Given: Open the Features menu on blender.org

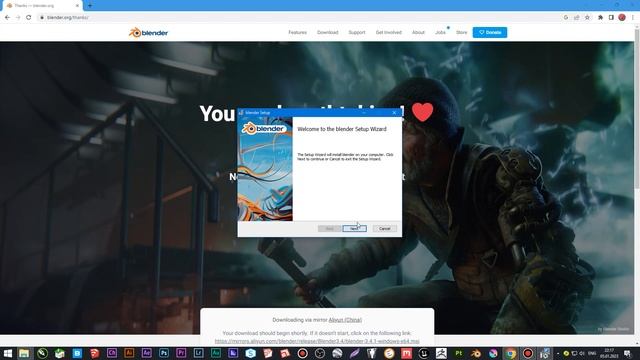Looking at the screenshot, I should [x=297, y=32].
